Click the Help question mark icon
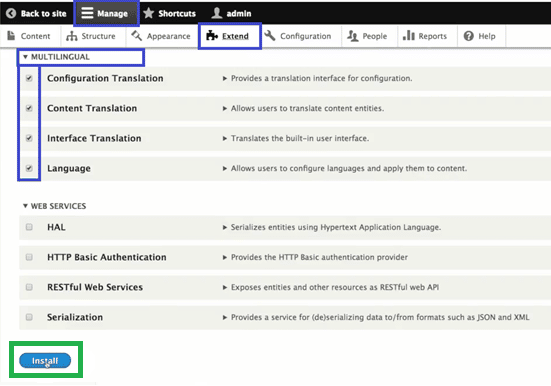Image resolution: width=551 pixels, height=386 pixels. pos(469,36)
